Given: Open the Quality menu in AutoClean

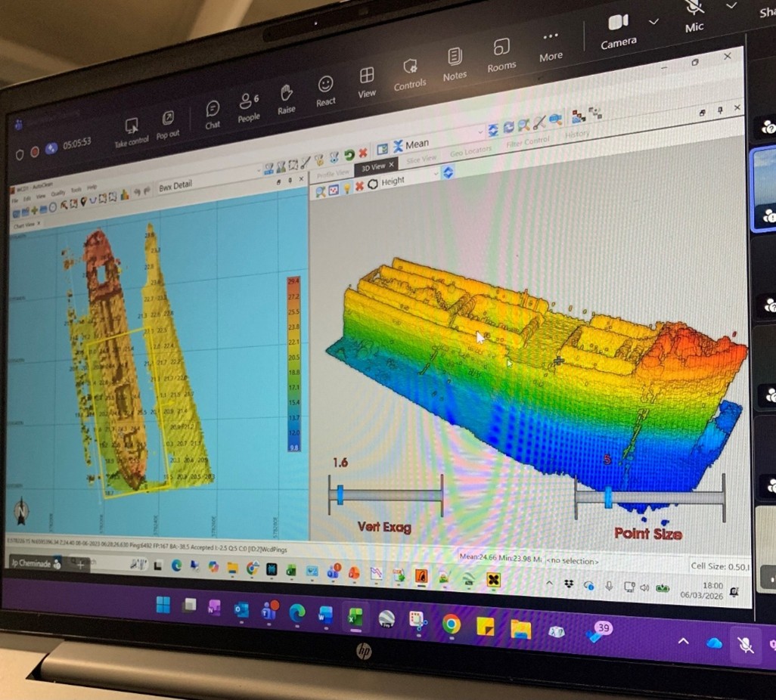Looking at the screenshot, I should [57, 193].
